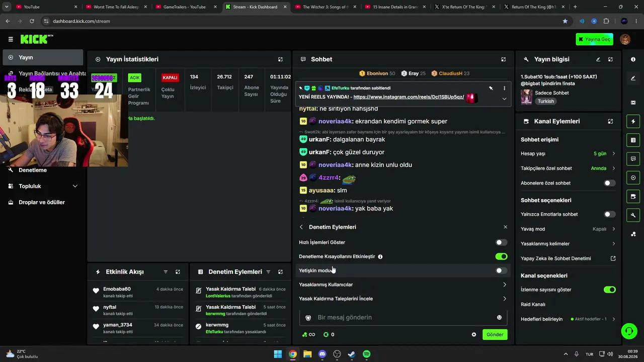Filter the Denetim Eylemleri bottom panel

268,272
